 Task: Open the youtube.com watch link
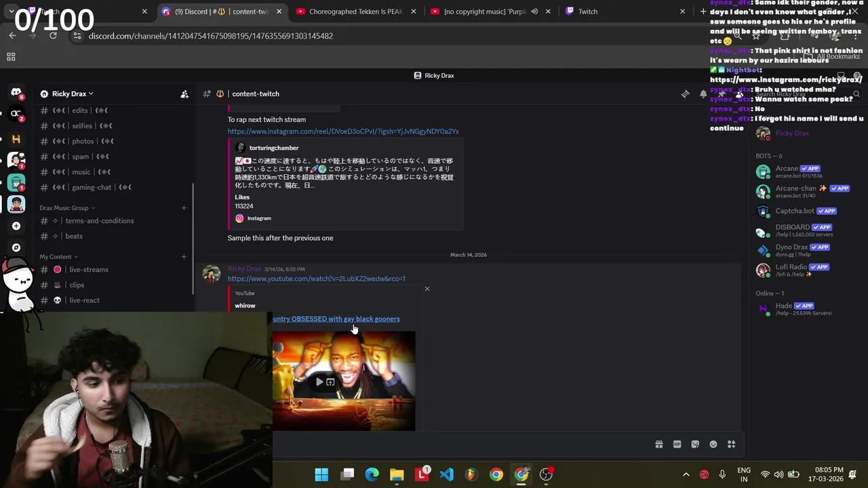[316, 279]
